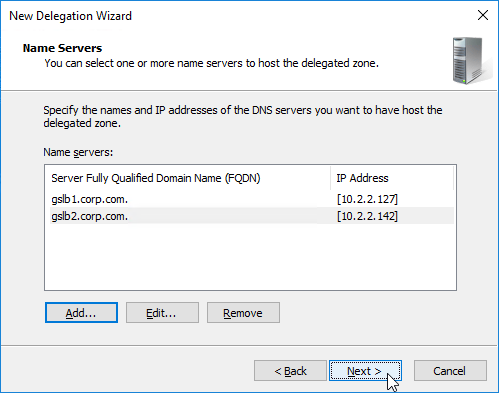
Task: Open the Add name server dialog
Action: [x=81, y=313]
